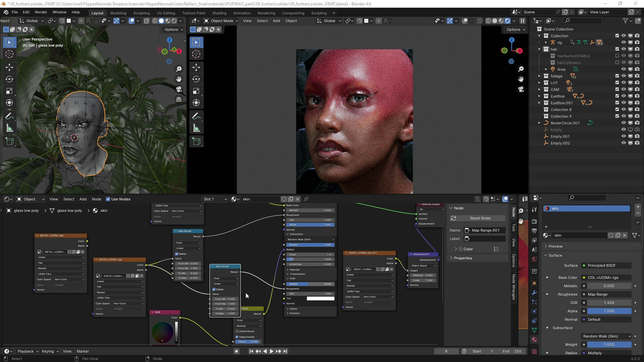Click the pan hand icon in left viewport
644x362 pixels.
(179, 79)
